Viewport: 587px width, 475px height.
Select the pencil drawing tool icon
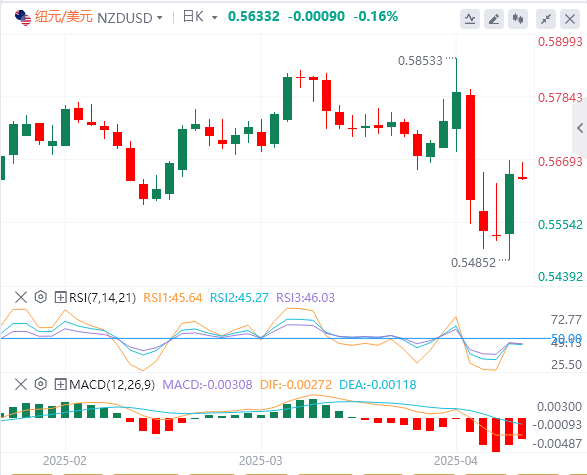(494, 19)
